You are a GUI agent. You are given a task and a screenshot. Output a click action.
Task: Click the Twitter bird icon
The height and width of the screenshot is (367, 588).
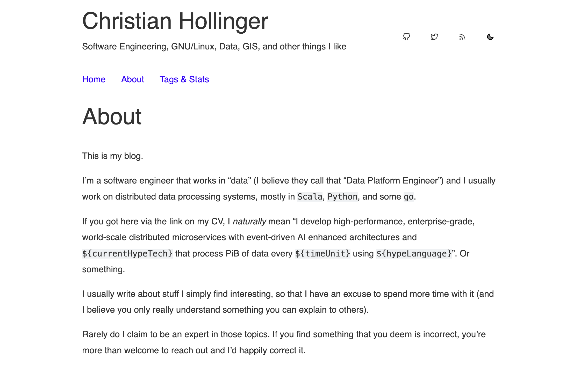click(434, 37)
